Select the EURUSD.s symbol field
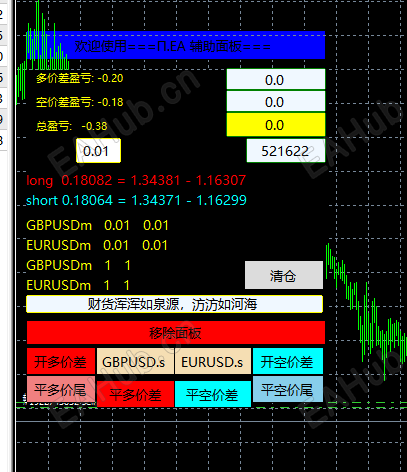Screen dimensions: 407x472 click(213, 361)
